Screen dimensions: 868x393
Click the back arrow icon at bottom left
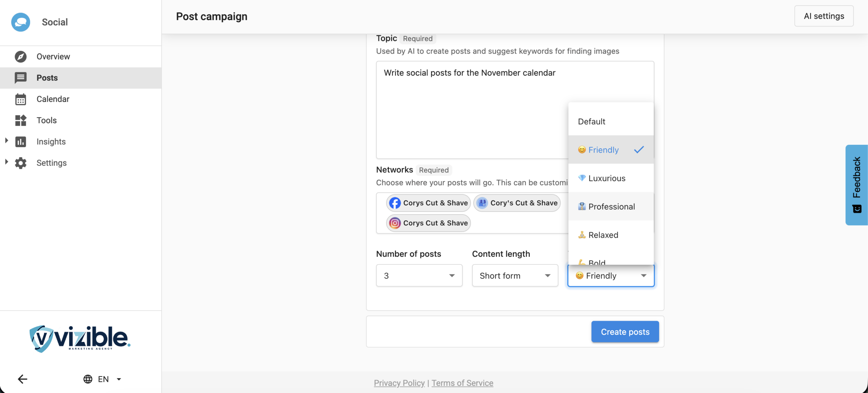22,379
